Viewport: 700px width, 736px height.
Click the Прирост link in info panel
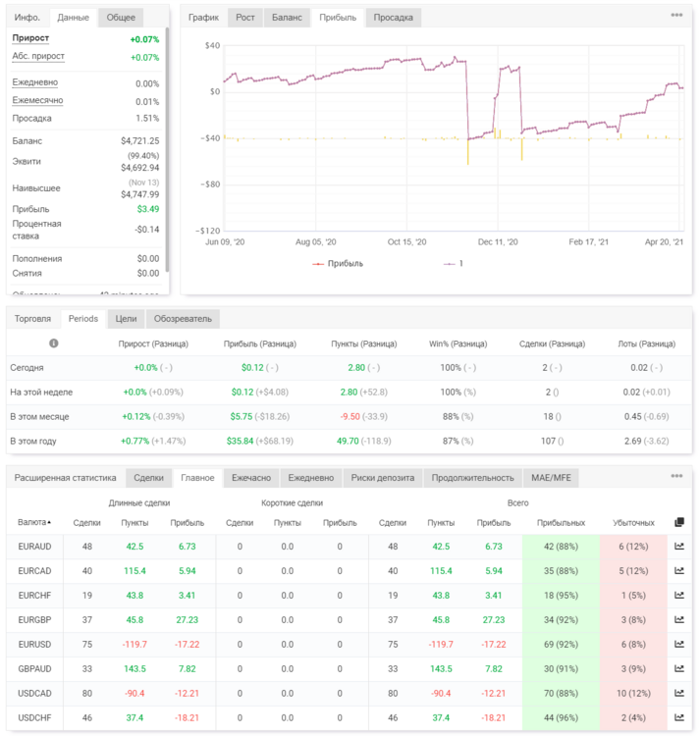30,38
